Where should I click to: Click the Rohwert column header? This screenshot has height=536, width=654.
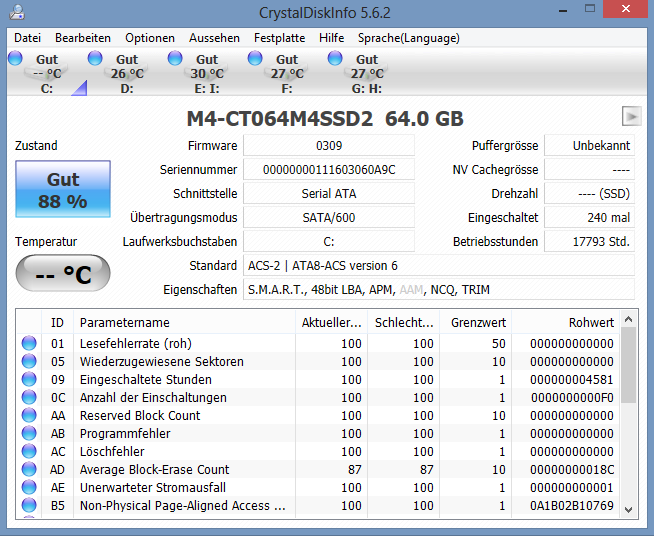click(x=566, y=322)
